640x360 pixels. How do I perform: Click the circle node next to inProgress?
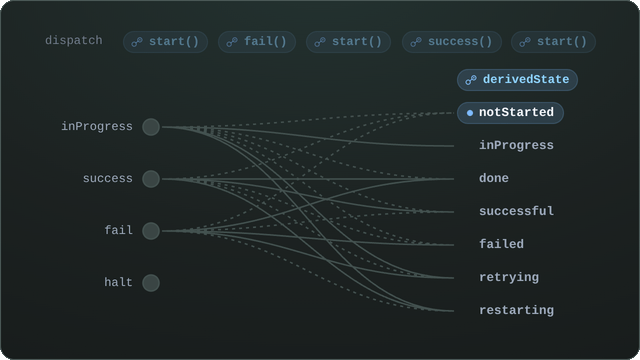[x=151, y=127]
